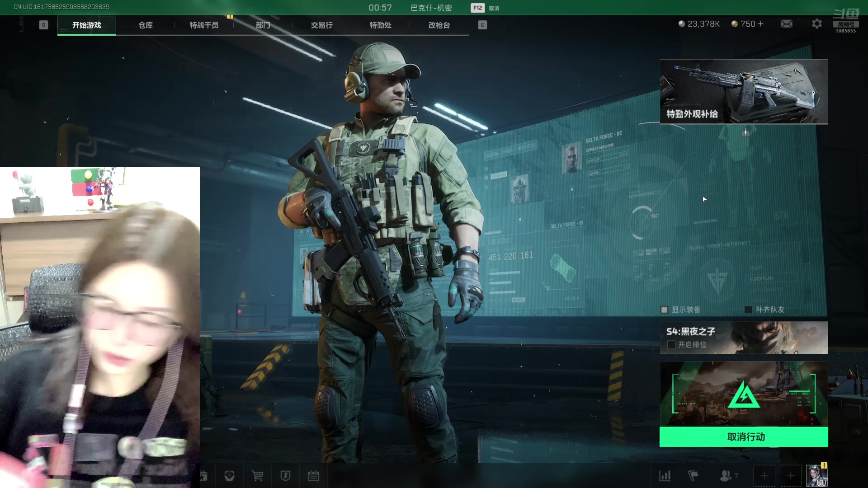Open the calendar events icon
The image size is (868, 488).
click(x=313, y=476)
